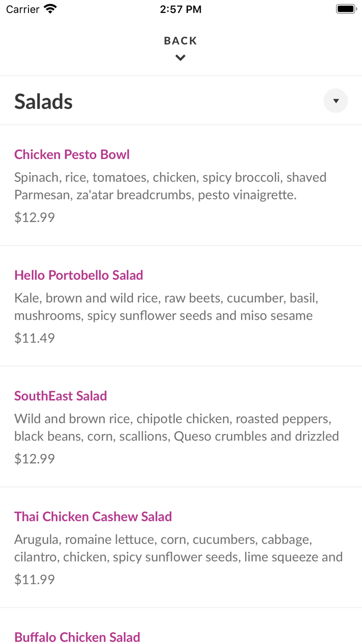Tap the Chicken Pesto Bowl description text
The image size is (362, 644).
coord(170,186)
